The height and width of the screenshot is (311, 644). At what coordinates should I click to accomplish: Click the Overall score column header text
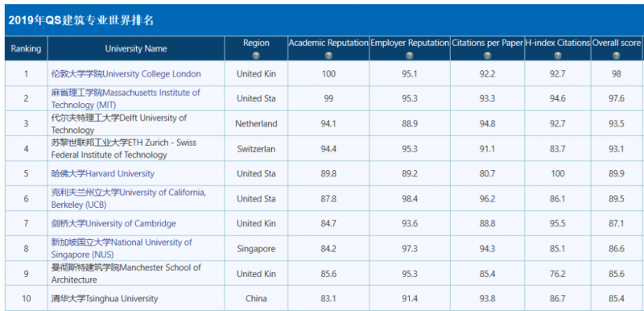point(616,43)
